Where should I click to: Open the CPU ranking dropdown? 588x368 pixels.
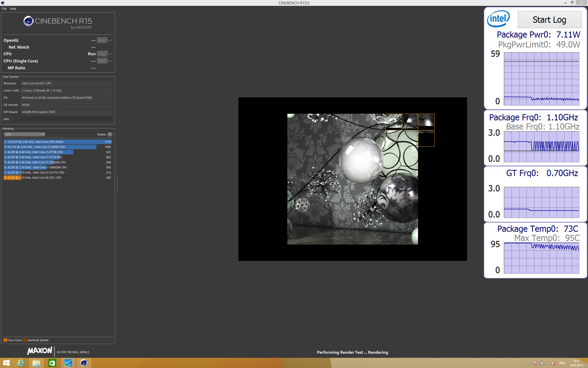(x=24, y=134)
